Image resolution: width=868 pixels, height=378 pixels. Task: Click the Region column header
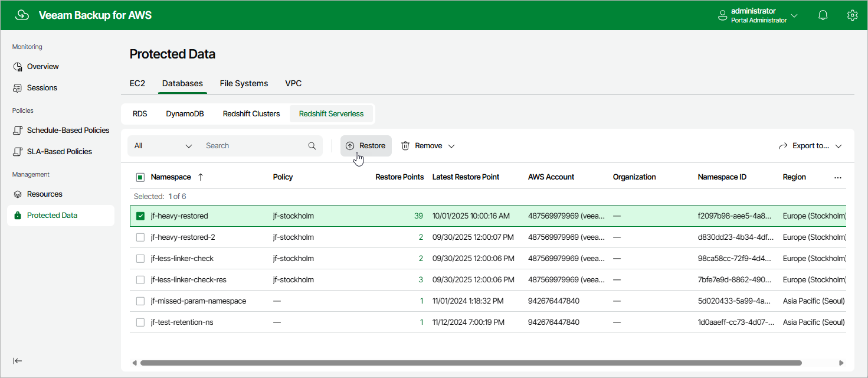point(794,177)
